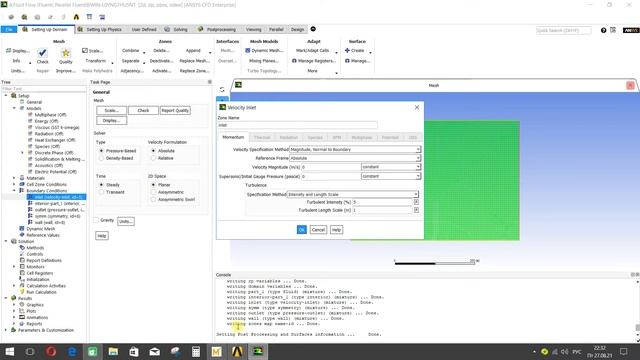Click Scale button in Task Page
This screenshot has width=640, height=360.
(x=111, y=111)
